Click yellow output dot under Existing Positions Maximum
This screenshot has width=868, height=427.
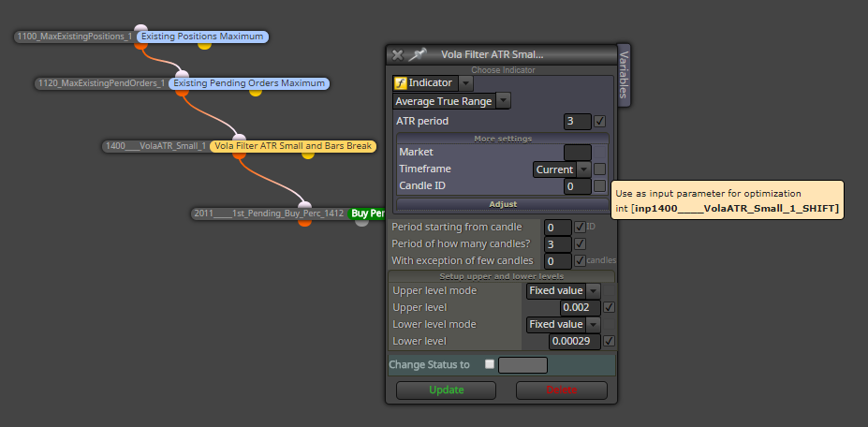point(204,44)
